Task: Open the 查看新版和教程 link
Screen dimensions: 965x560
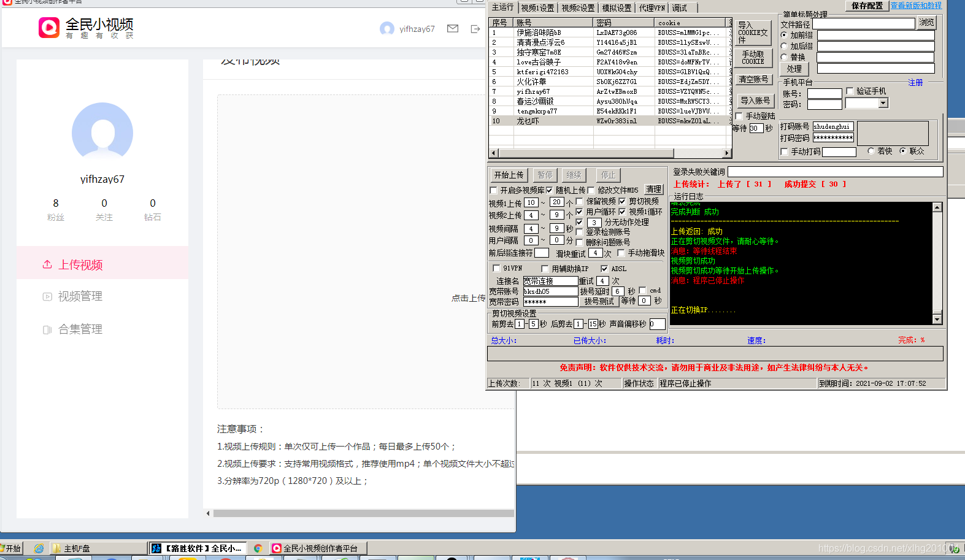Action: click(917, 6)
